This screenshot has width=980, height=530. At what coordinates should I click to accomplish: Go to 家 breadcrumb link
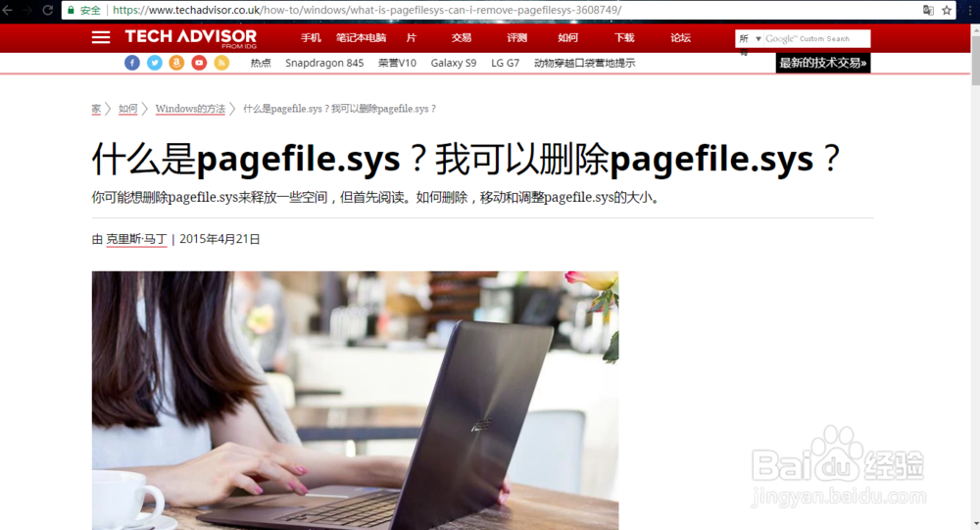[96, 109]
